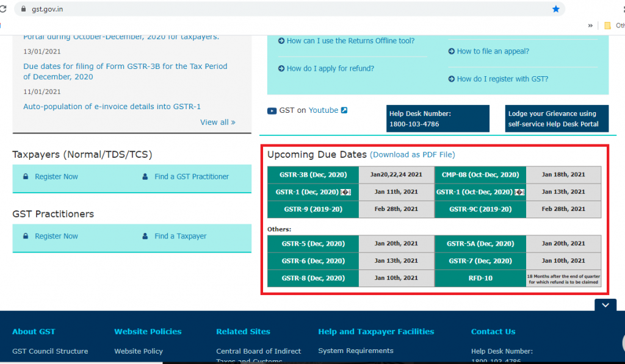The image size is (625, 364).
Task: Click the YouTube video icon next to GST
Action: 272,111
